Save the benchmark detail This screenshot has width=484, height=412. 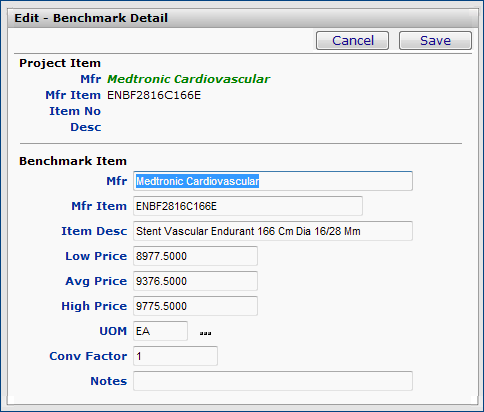pyautogui.click(x=435, y=41)
